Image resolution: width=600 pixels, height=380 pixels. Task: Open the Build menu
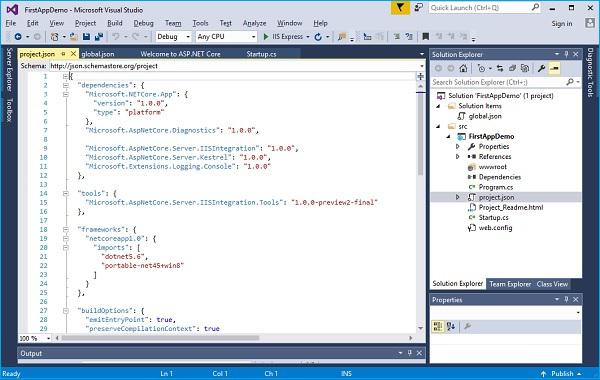click(114, 23)
